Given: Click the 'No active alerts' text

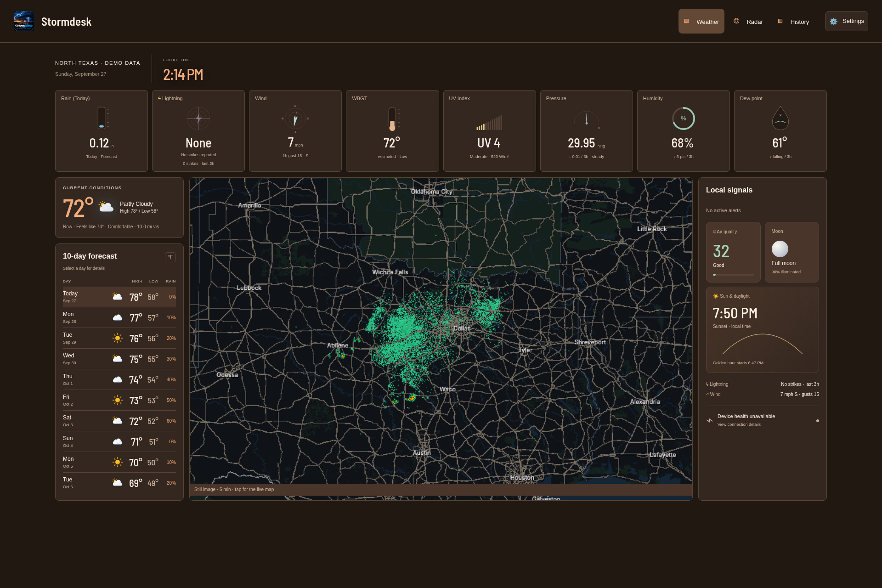Looking at the screenshot, I should pyautogui.click(x=724, y=210).
